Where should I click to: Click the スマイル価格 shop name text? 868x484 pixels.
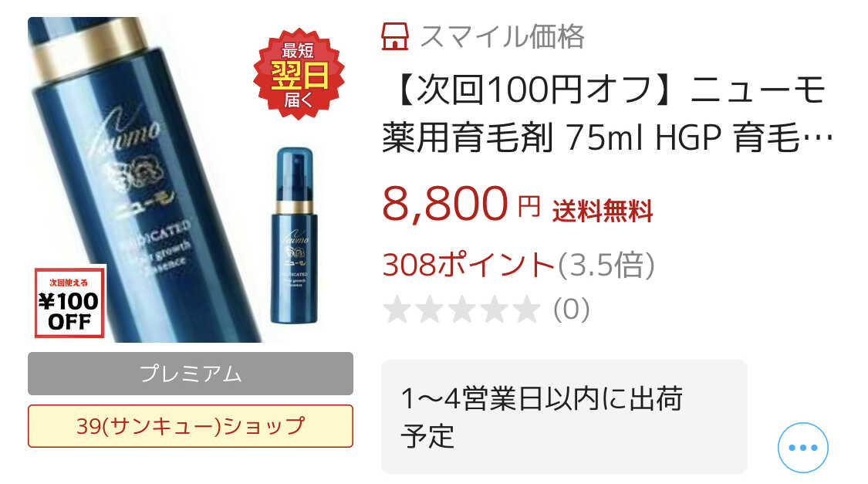coord(502,36)
